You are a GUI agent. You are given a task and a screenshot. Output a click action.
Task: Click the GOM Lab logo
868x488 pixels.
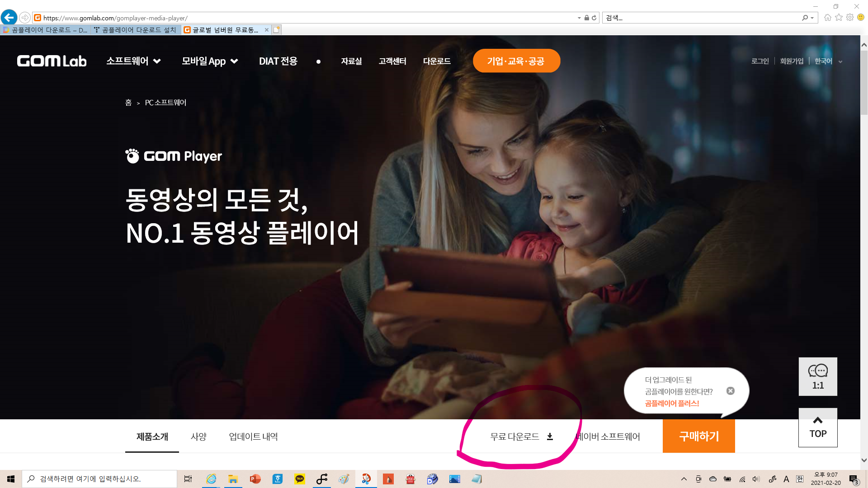52,61
